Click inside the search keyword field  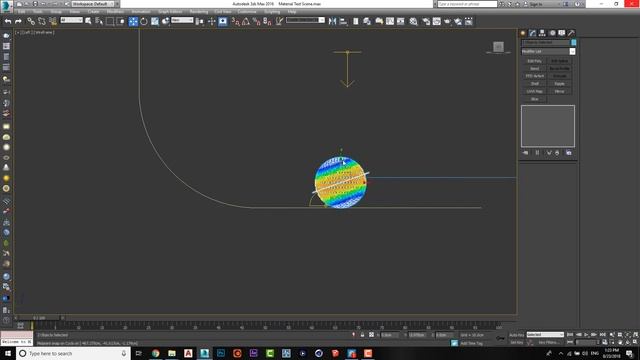(467, 4)
